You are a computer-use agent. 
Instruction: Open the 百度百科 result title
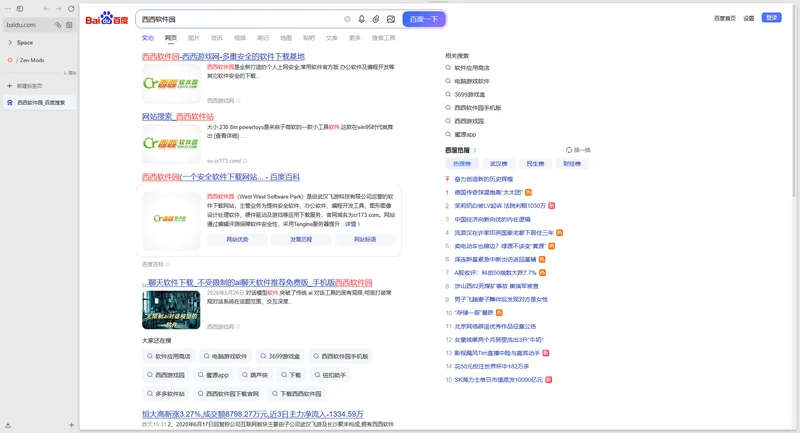220,176
